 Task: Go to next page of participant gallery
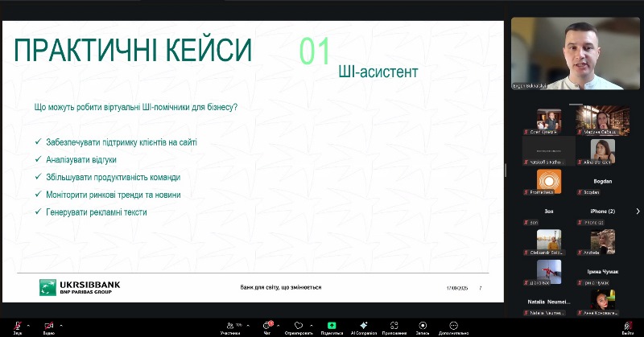click(638, 211)
